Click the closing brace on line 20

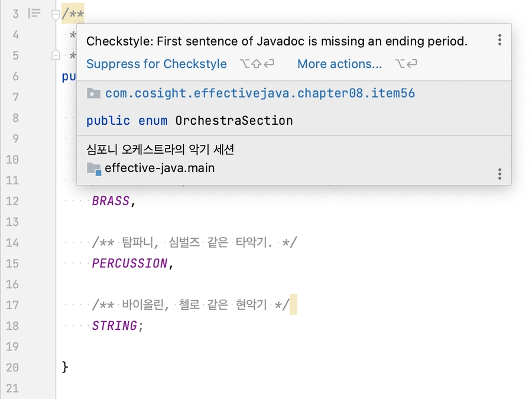point(63,366)
